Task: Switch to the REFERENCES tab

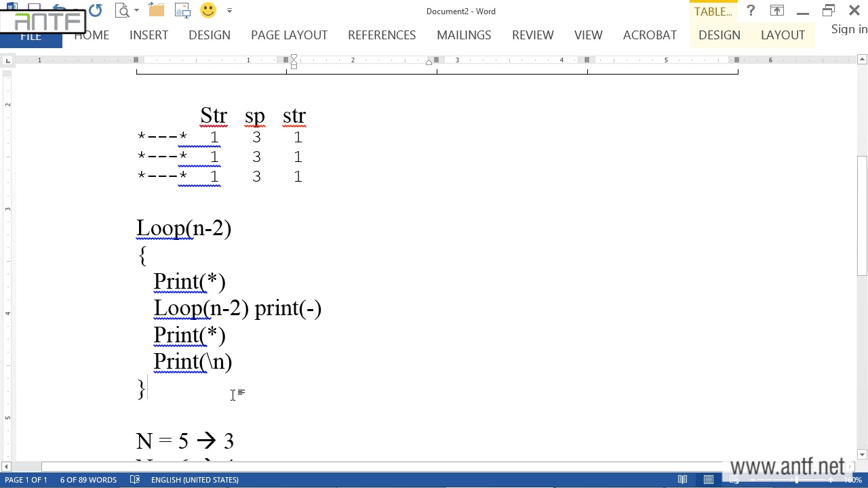Action: pyautogui.click(x=382, y=35)
